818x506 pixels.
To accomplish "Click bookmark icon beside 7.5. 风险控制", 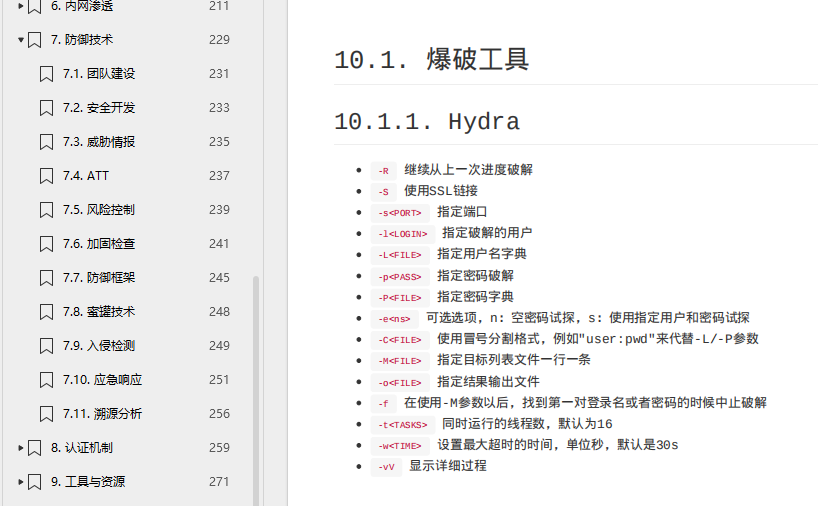I will tap(46, 210).
